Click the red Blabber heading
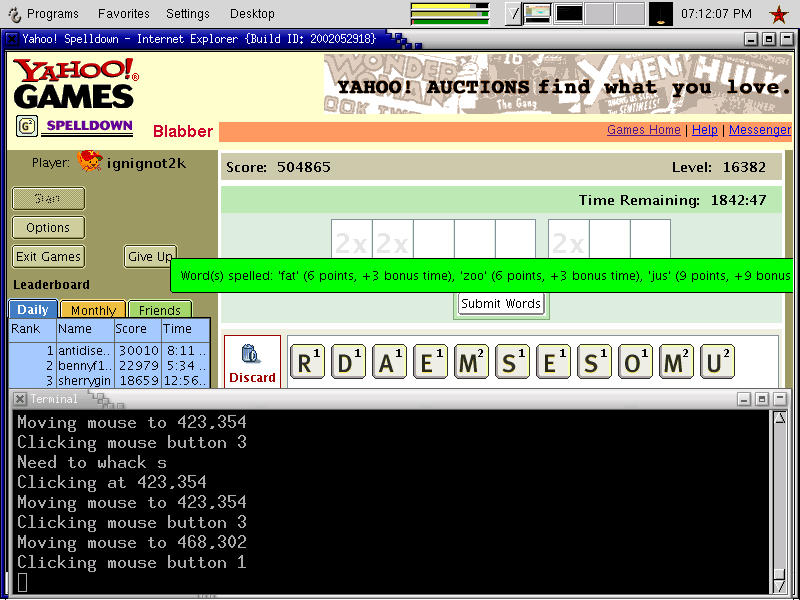The image size is (800, 600). (x=183, y=131)
